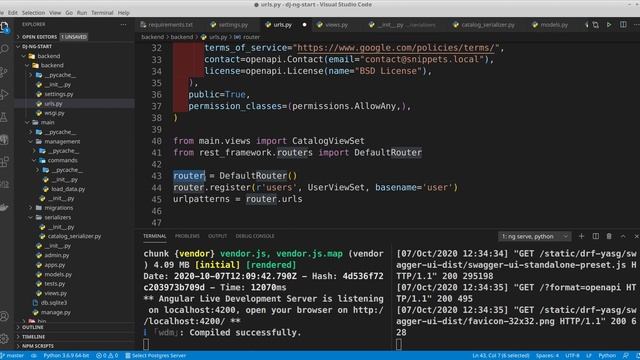Add a new terminal with plus icon
Viewport: 640px width, 360px height.
point(581,236)
